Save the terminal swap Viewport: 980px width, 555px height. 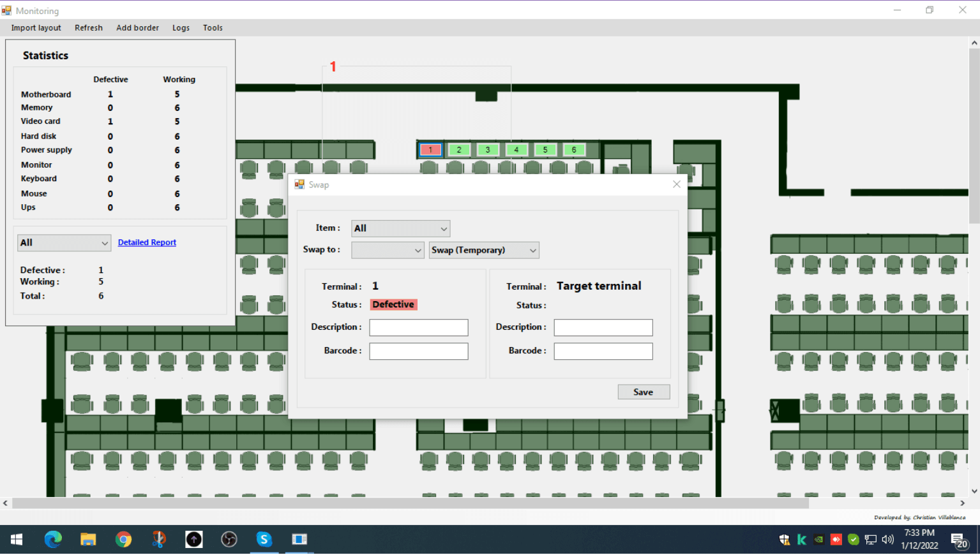[x=643, y=391]
